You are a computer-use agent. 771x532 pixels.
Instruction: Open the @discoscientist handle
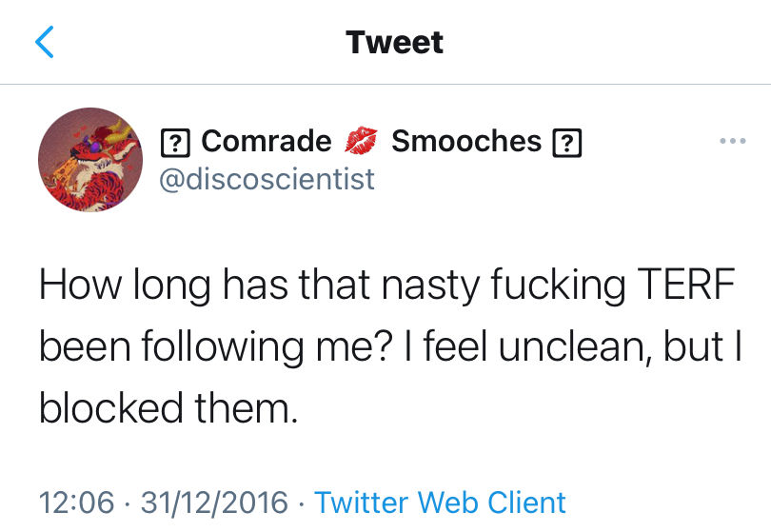coord(267,179)
